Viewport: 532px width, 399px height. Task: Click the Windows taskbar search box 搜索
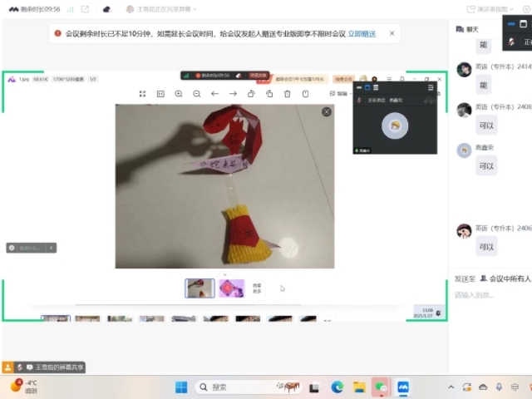tap(249, 387)
